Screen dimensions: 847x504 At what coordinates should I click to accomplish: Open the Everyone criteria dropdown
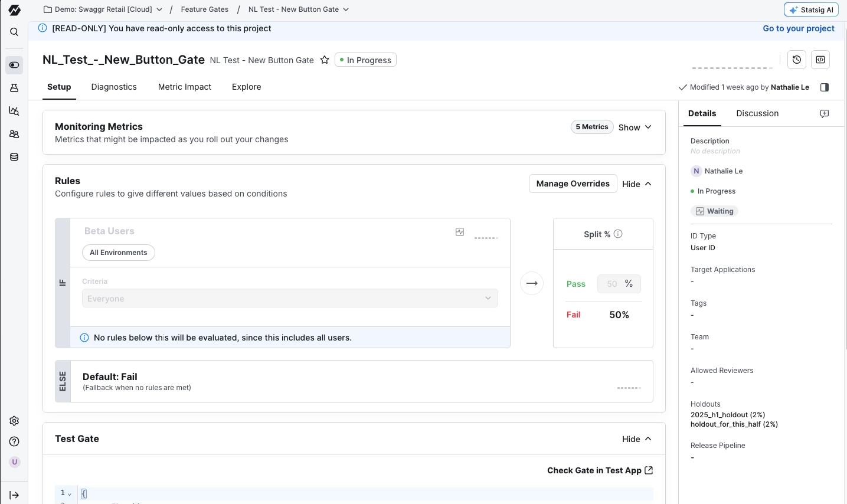(290, 299)
